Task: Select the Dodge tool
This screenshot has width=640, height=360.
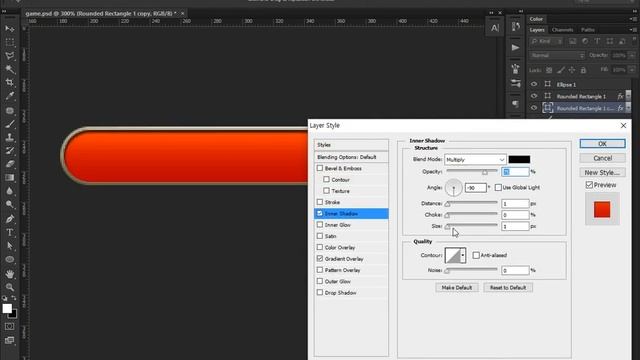Action: 10,205
